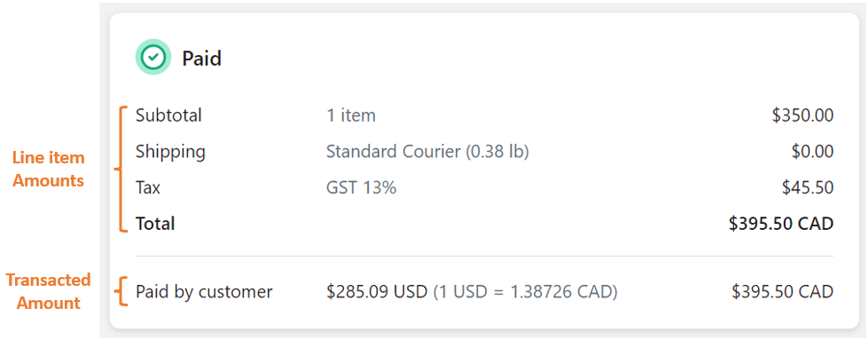This screenshot has height=340, width=868.
Task: Select the $350.00 subtotal amount
Action: point(802,115)
